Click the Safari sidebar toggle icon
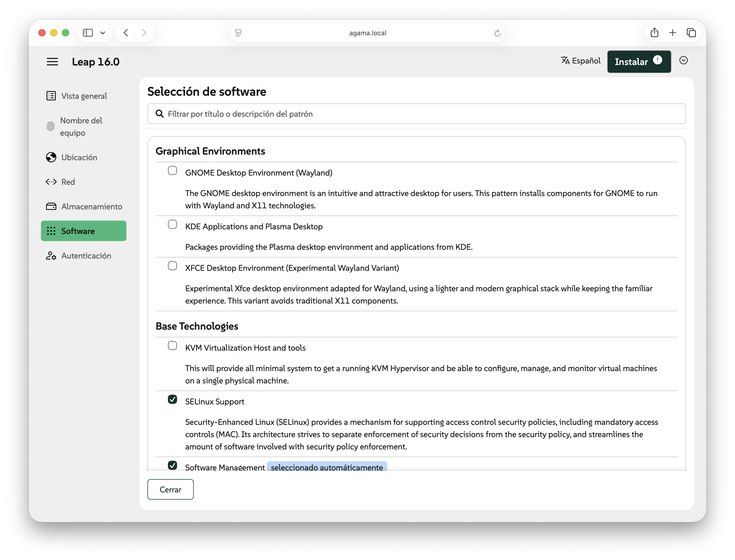The width and height of the screenshot is (735, 560). pos(88,33)
